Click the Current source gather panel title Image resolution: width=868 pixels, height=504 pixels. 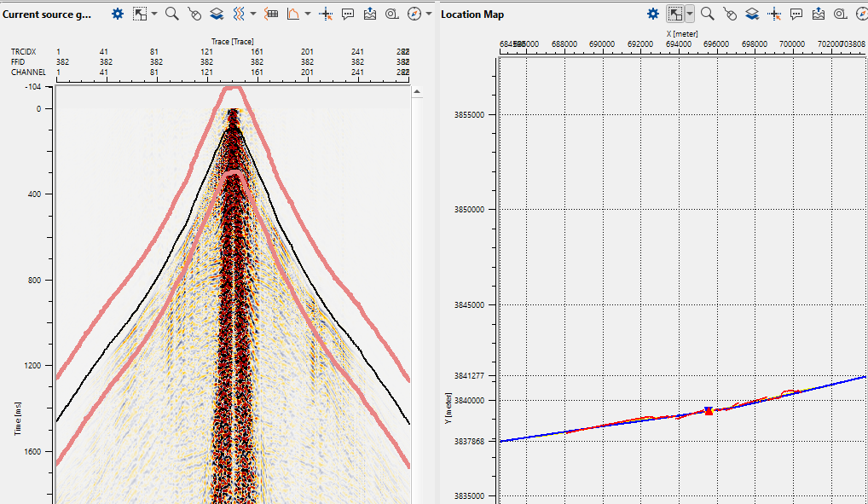click(48, 14)
